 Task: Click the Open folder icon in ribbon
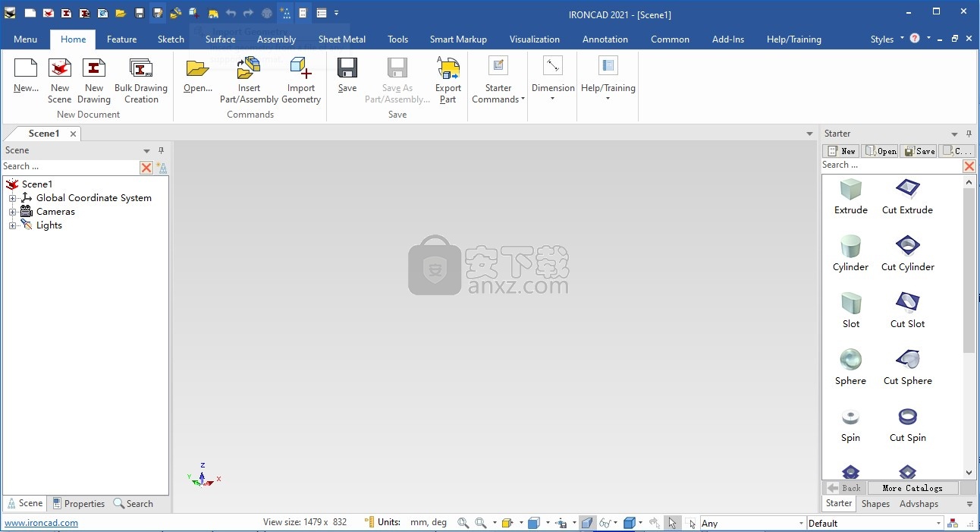coord(197,68)
